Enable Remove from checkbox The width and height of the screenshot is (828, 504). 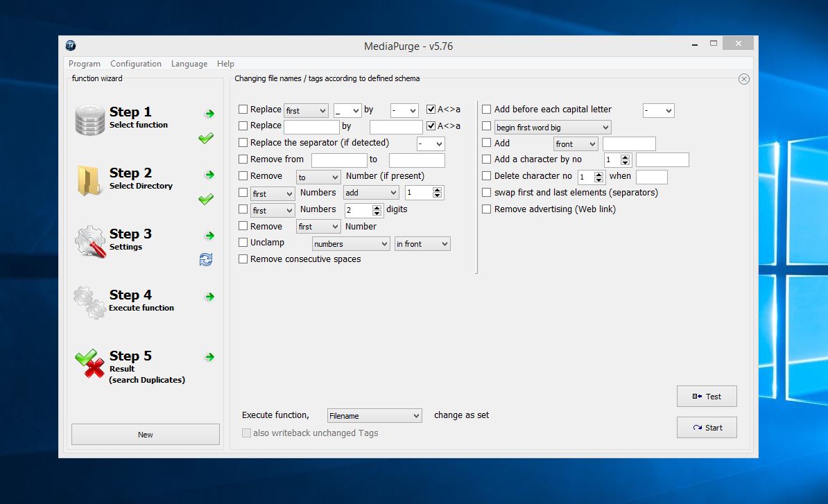click(x=243, y=159)
